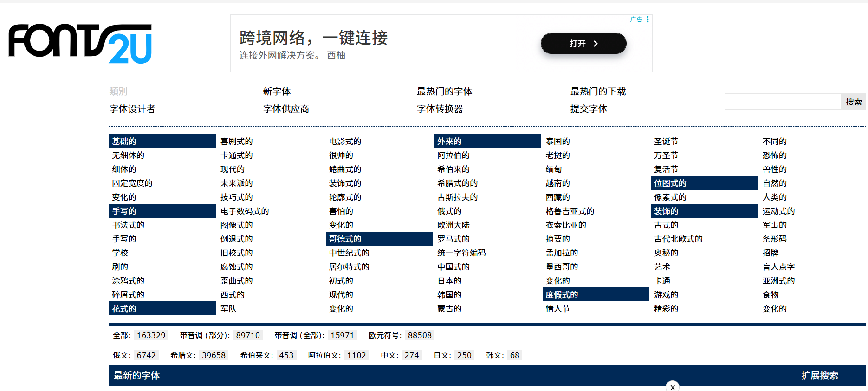
Task: Close the popup with the X button
Action: pos(672,387)
